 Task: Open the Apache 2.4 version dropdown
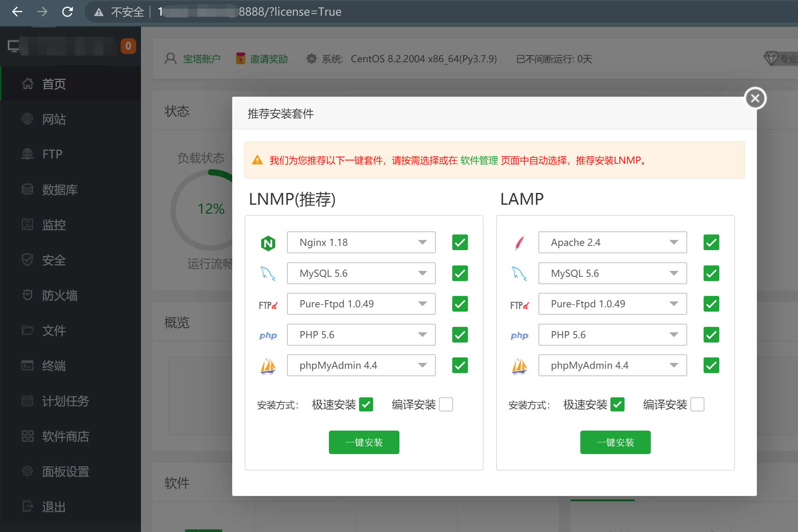(x=613, y=242)
